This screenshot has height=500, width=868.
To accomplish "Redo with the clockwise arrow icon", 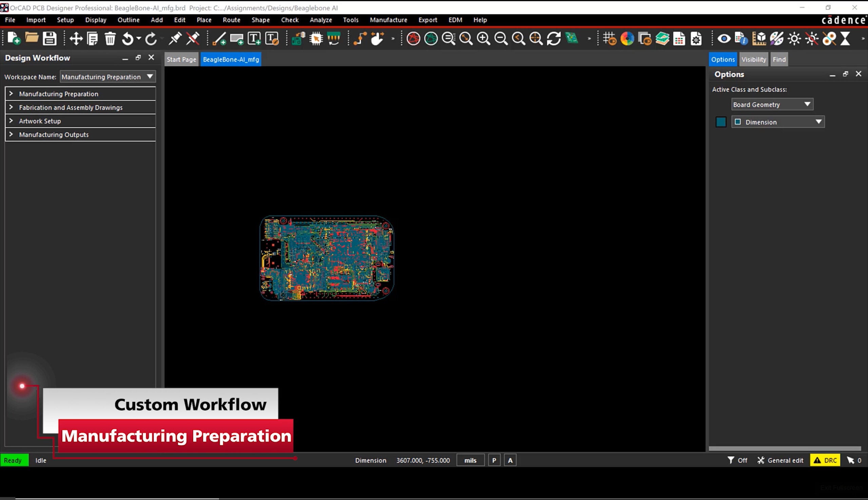I will point(151,39).
